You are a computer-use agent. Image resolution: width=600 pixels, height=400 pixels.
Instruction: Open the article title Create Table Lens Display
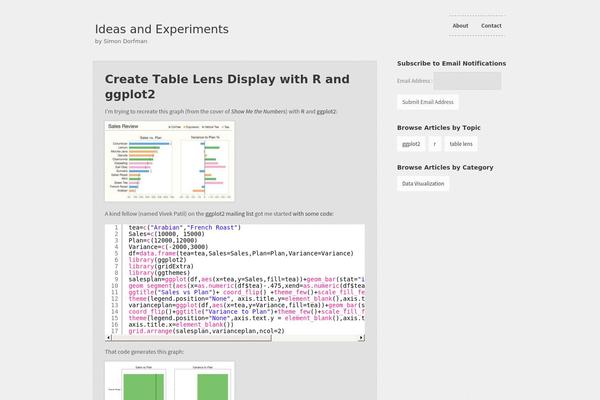(x=227, y=87)
